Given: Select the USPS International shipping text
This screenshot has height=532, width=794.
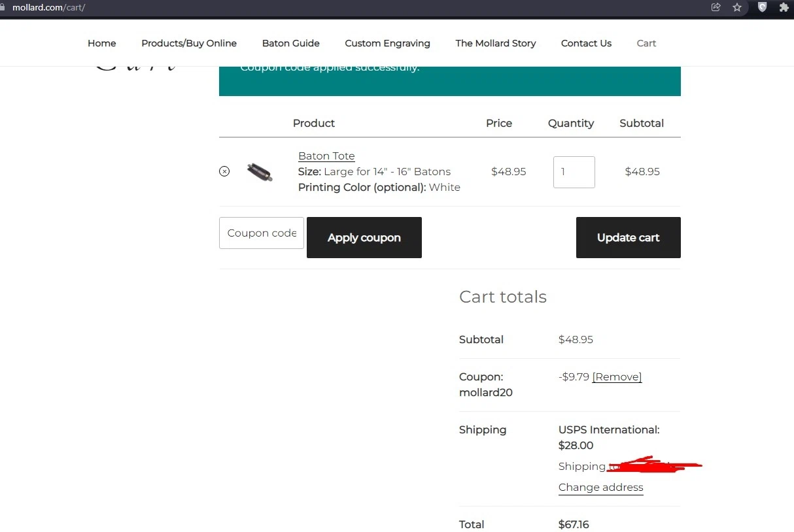Looking at the screenshot, I should click(x=609, y=437).
